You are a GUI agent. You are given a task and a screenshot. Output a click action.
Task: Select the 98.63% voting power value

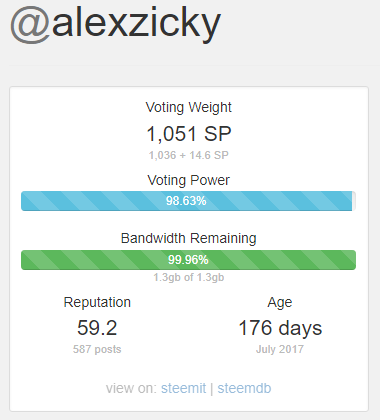[x=186, y=201]
